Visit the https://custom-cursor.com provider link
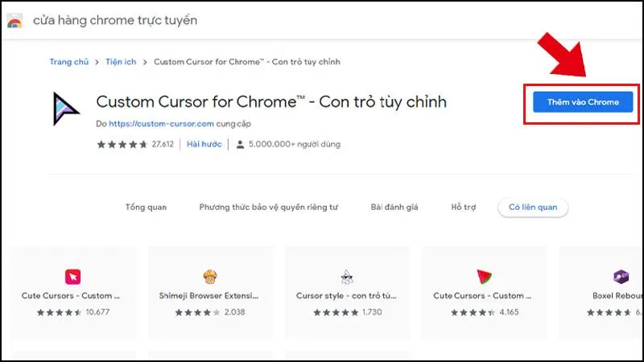Screen dimensions: 644x362 (162, 124)
